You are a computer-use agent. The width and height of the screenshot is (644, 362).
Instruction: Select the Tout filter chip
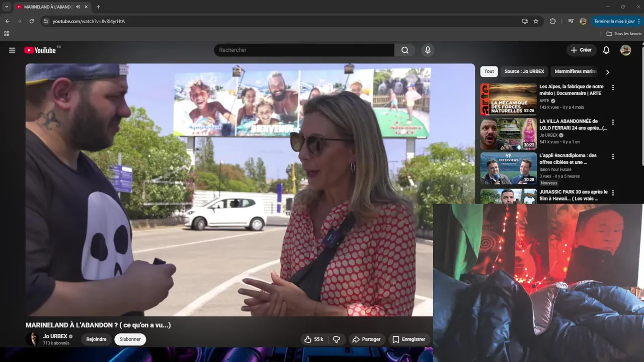click(x=489, y=71)
